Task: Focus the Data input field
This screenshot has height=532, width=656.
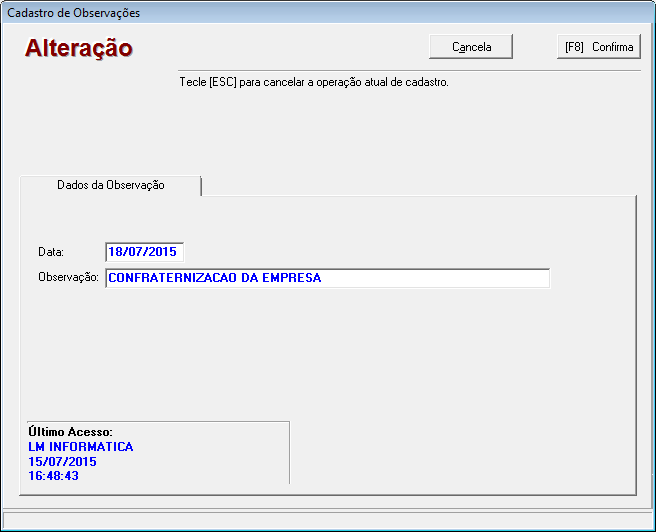Action: tap(144, 252)
